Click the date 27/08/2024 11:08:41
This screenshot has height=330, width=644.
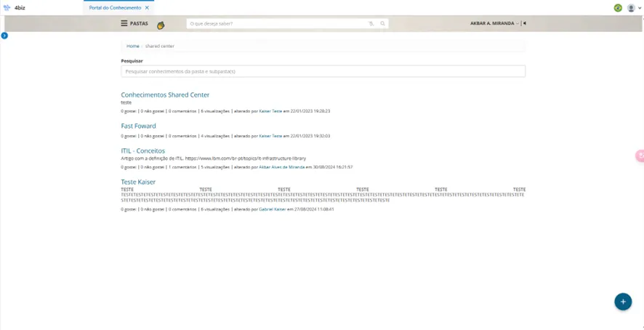click(x=314, y=209)
